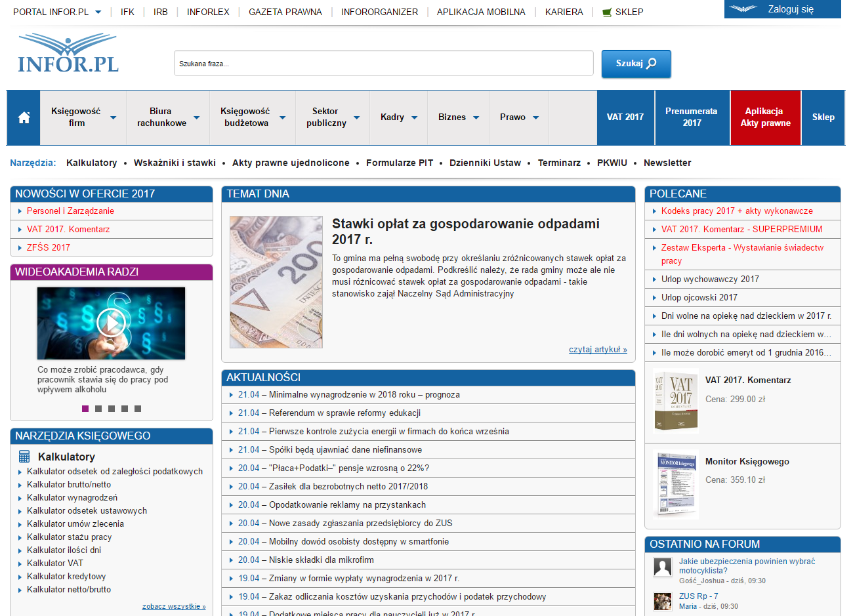Screen dimensions: 853x616
Task: Click the INFOR.PL logo
Action: pyautogui.click(x=68, y=54)
